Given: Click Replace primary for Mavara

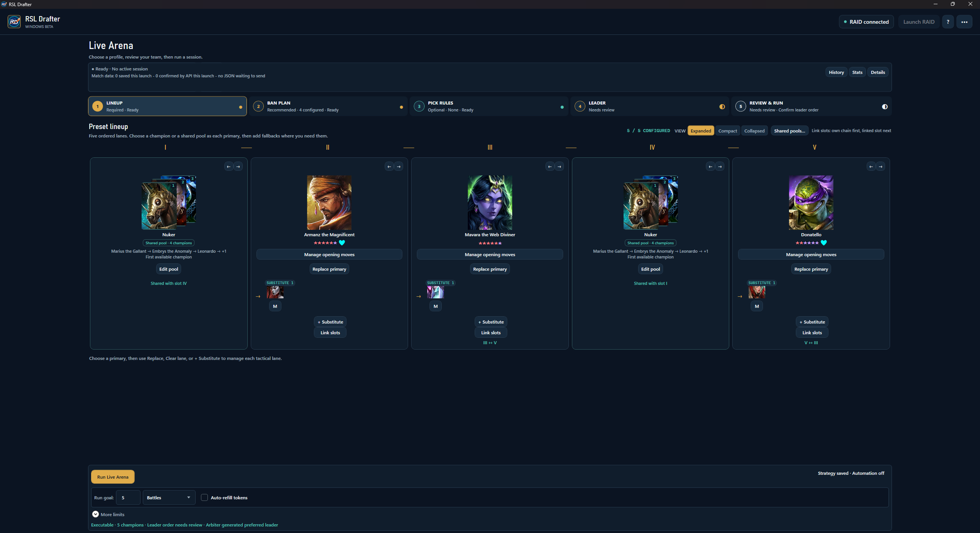Looking at the screenshot, I should [490, 269].
